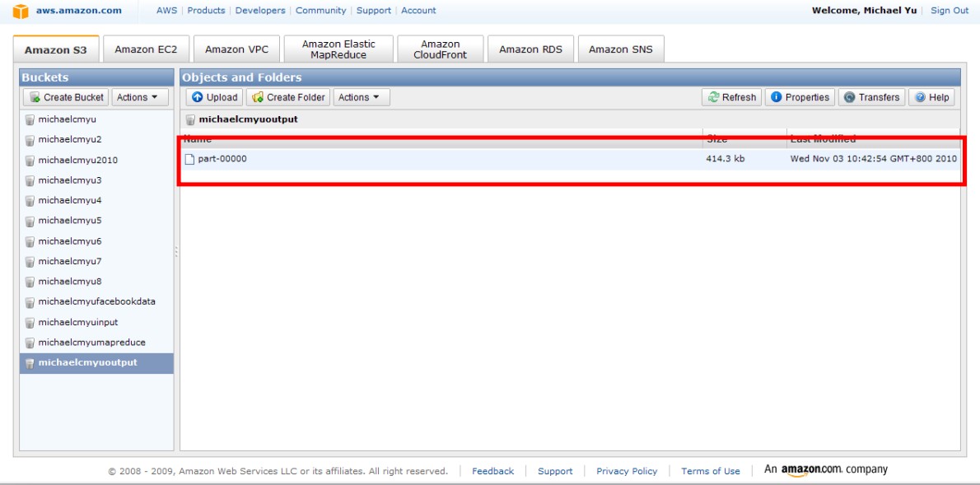Select the Amazon SNS tab

[x=621, y=49]
